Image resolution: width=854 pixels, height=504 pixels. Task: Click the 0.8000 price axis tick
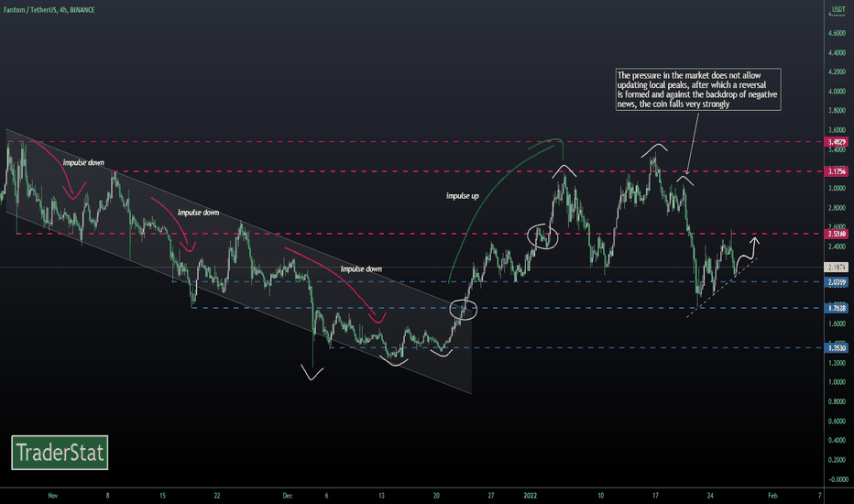(x=838, y=402)
